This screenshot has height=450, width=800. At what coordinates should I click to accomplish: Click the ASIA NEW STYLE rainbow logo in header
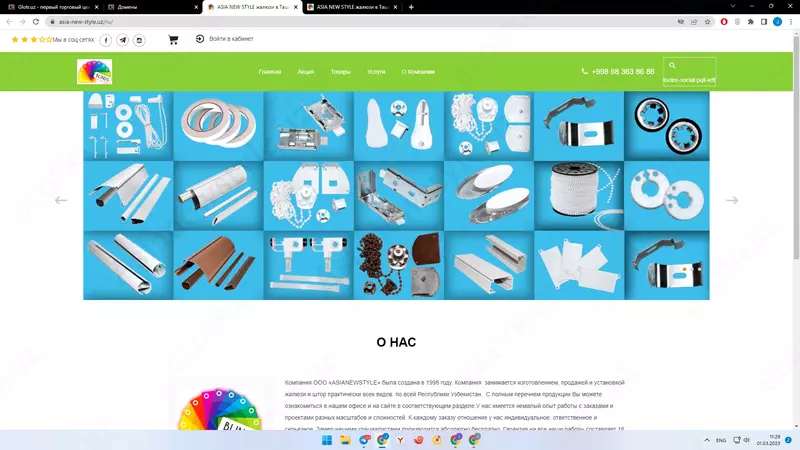pos(94,71)
